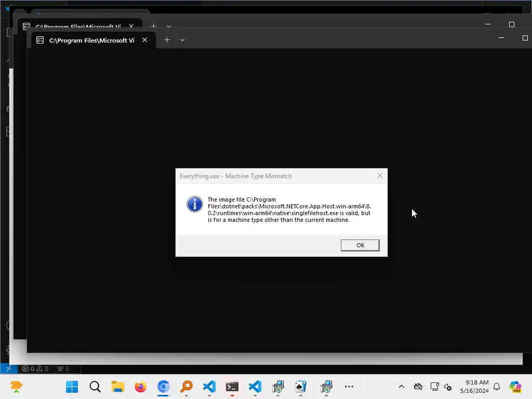Switch to the Windows Terminal taskbar icon
This screenshot has height=399, width=532.
click(232, 387)
